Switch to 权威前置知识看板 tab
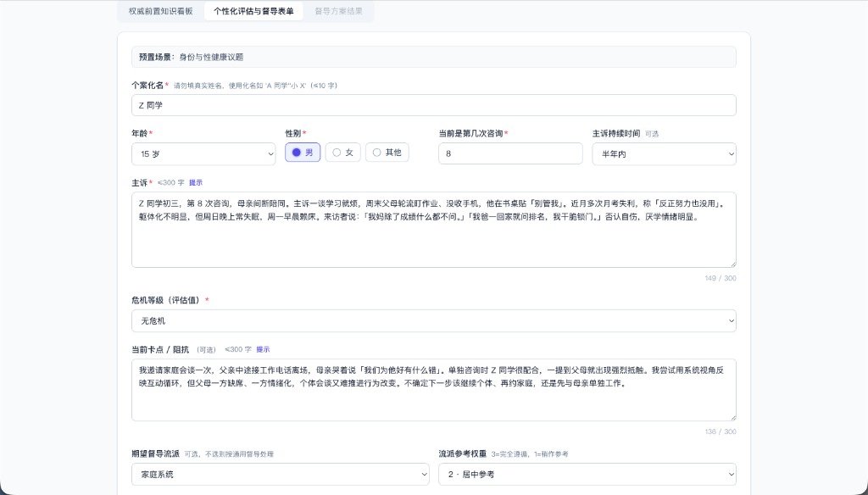Viewport: 868px width, 495px height. click(x=160, y=11)
